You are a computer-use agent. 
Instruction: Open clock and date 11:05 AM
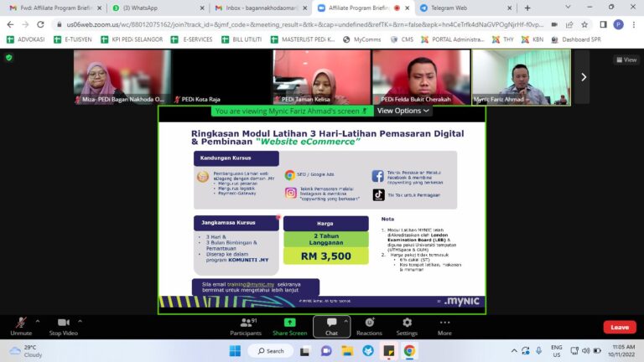(623, 351)
